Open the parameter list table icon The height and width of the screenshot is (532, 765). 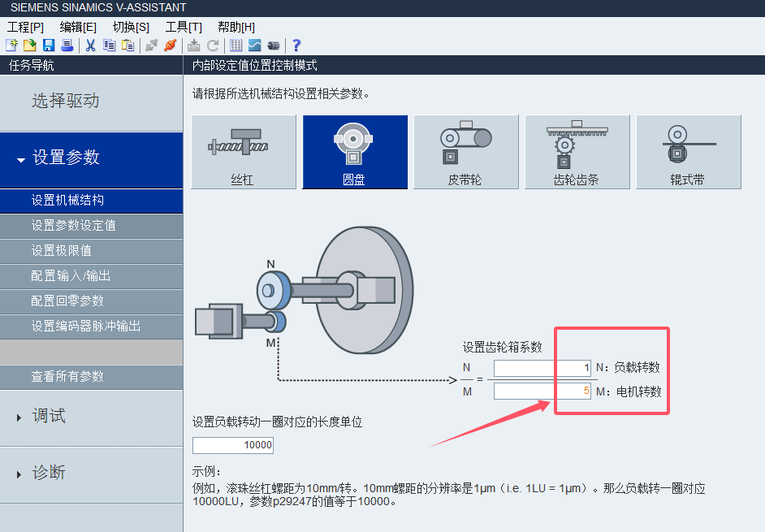[236, 45]
